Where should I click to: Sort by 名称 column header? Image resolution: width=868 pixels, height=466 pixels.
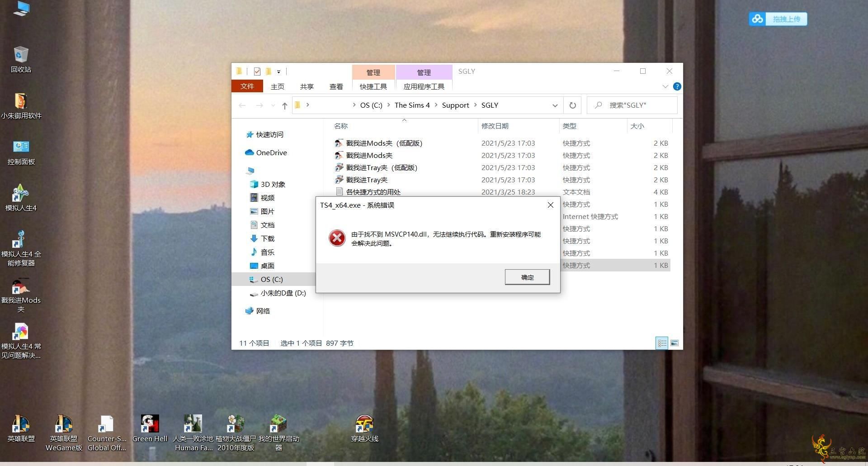click(340, 126)
